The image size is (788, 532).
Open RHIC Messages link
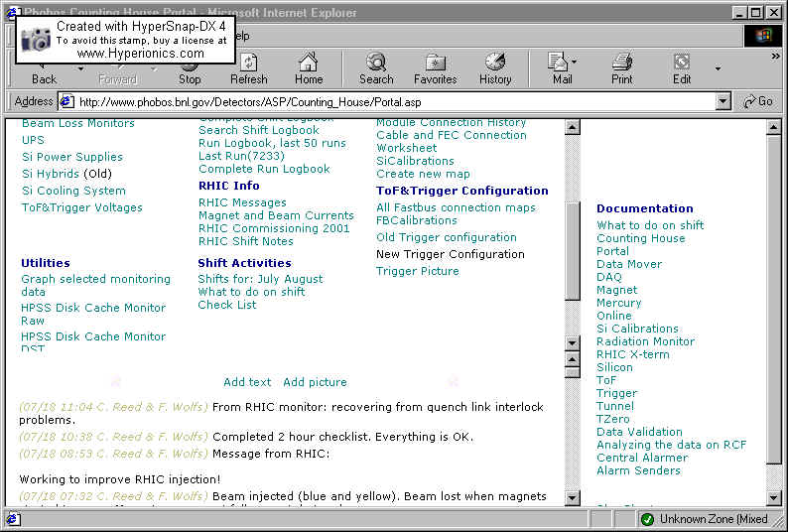pyautogui.click(x=242, y=202)
